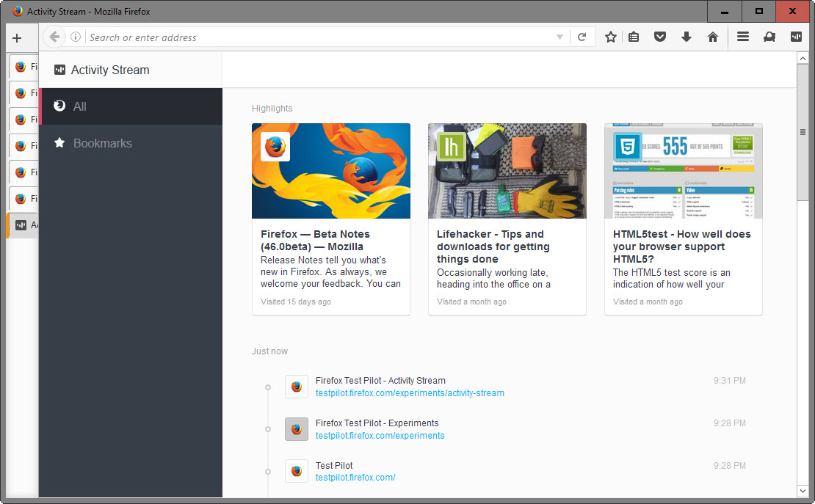Focus the Search or enter address field
This screenshot has height=504, width=815.
point(319,37)
